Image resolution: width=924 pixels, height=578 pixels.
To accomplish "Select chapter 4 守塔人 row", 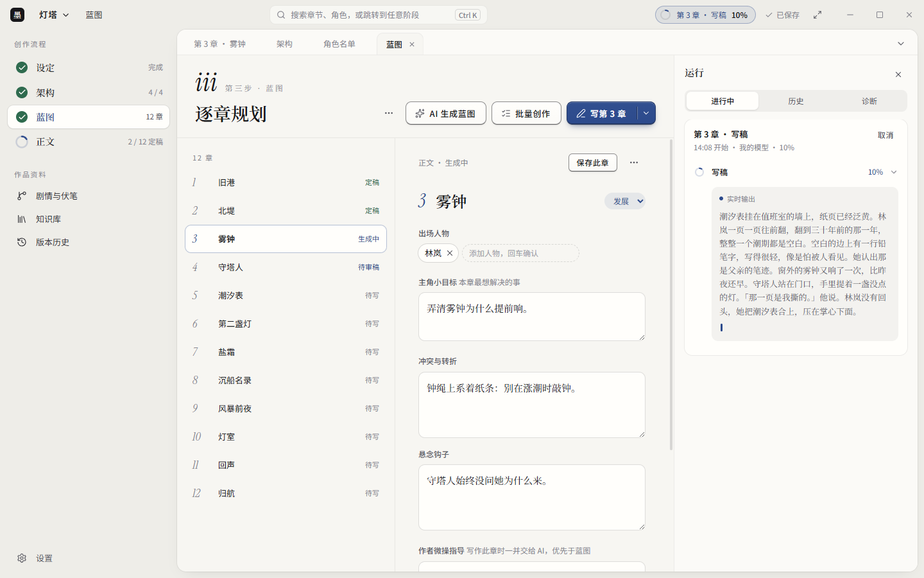I will click(x=286, y=267).
